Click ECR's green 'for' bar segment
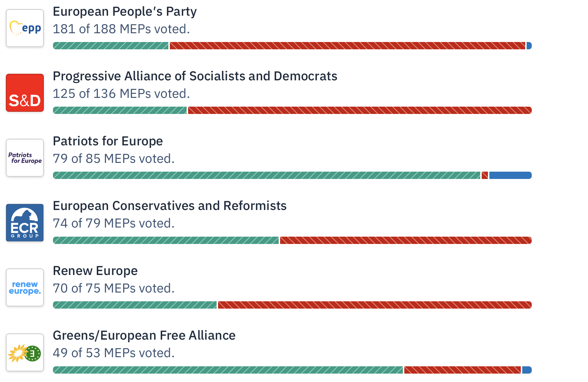This screenshot has width=588, height=382. (x=166, y=240)
